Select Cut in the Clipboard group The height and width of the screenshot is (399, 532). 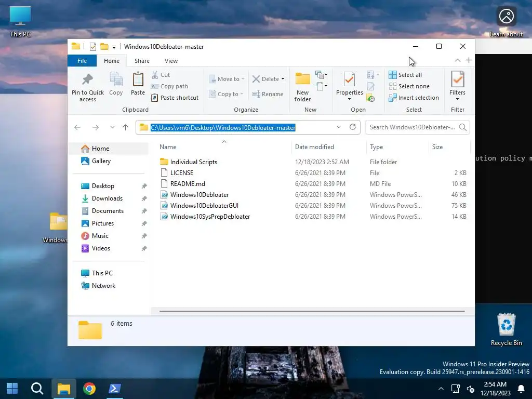(x=161, y=75)
